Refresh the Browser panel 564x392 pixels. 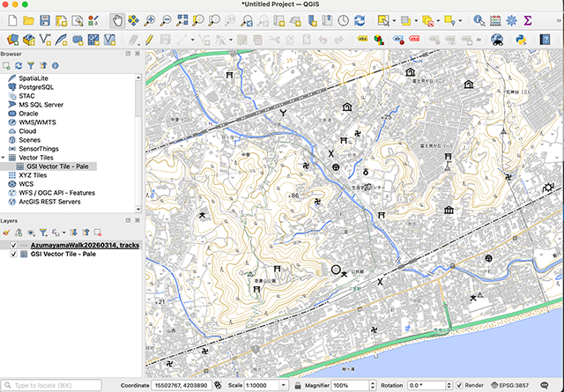tap(19, 65)
